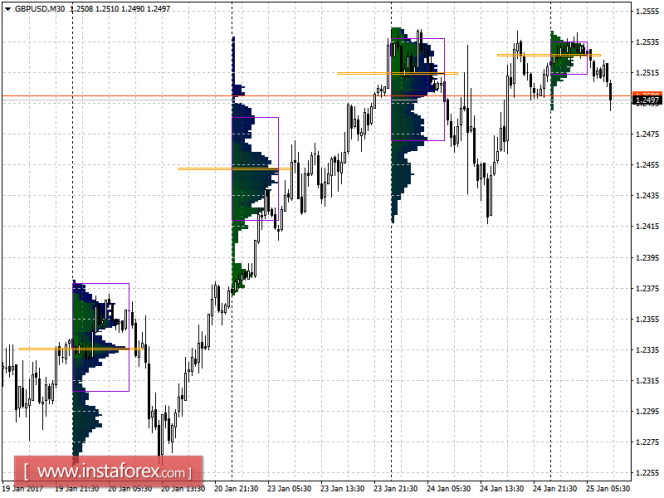The image size is (664, 498).
Task: Click the 1.2455 price scale label
Action: [648, 165]
